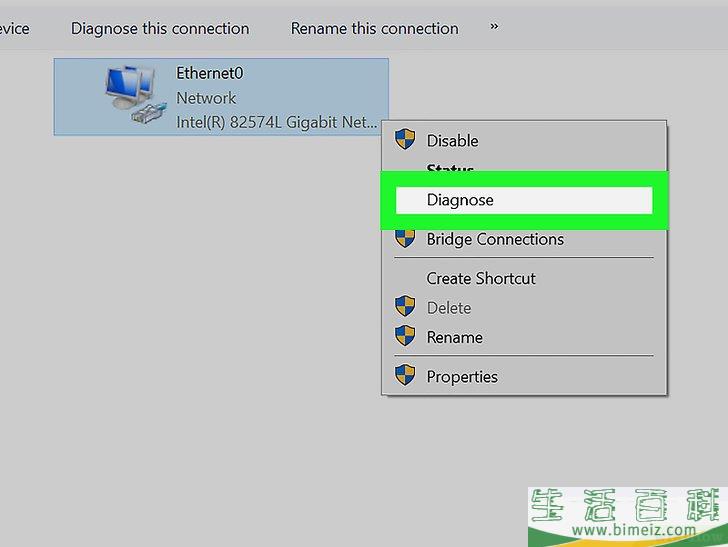
Task: Click the shield icon beside Disable
Action: pos(405,140)
